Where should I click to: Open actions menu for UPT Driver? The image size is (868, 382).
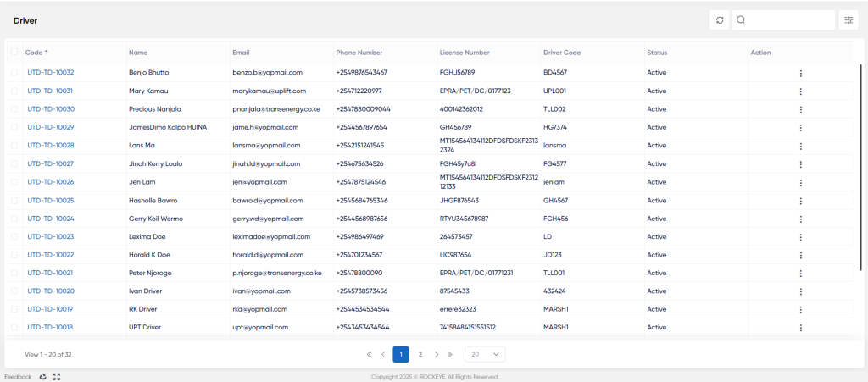click(800, 328)
